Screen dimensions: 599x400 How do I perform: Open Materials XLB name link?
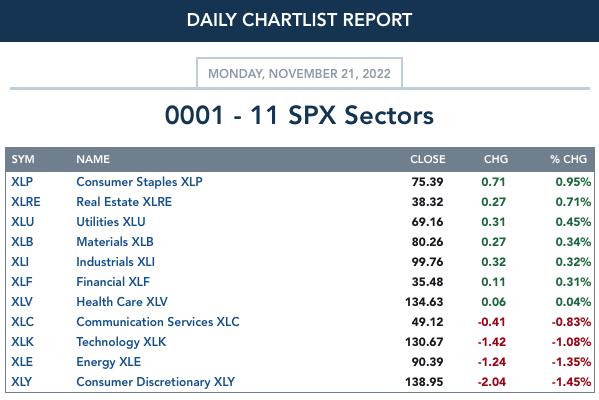115,242
